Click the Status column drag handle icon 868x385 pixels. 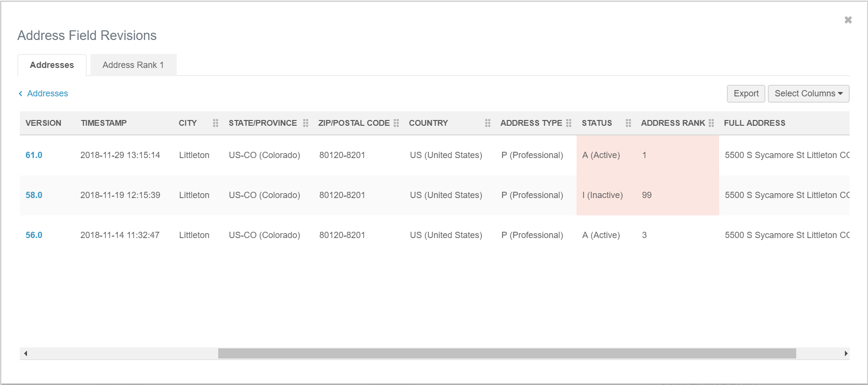coord(628,123)
